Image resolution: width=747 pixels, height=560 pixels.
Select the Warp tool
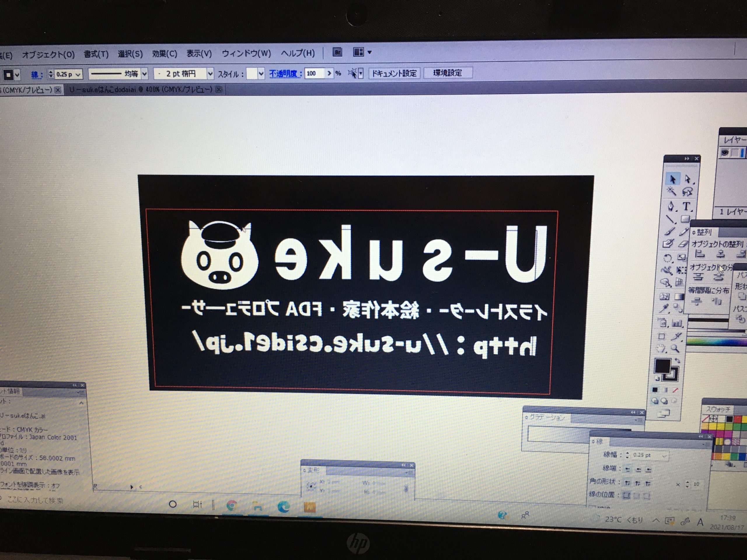pos(666,271)
